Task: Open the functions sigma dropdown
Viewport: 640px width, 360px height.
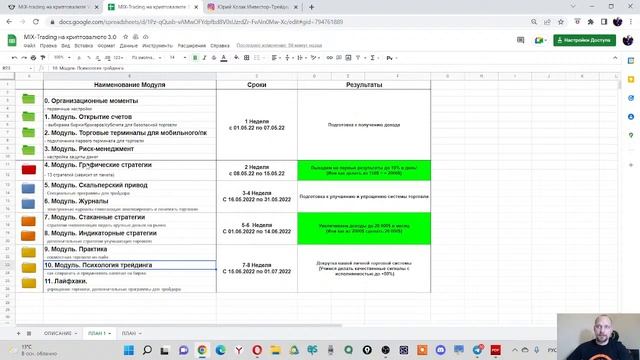Action: pos(374,58)
